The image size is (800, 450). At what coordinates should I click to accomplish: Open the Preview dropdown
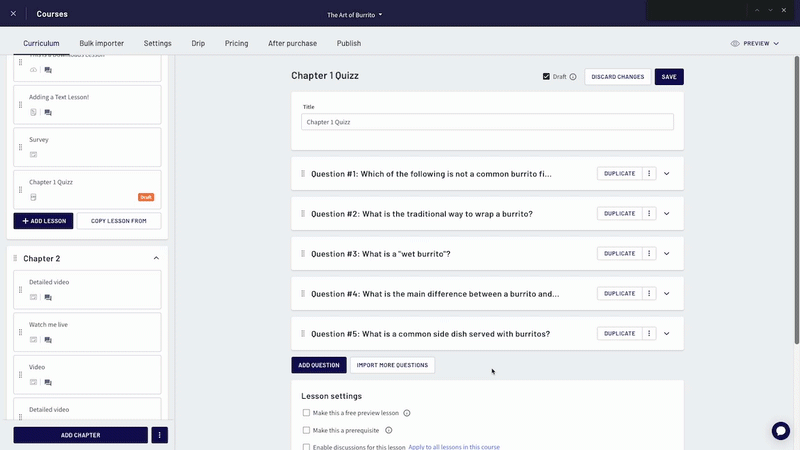click(755, 43)
